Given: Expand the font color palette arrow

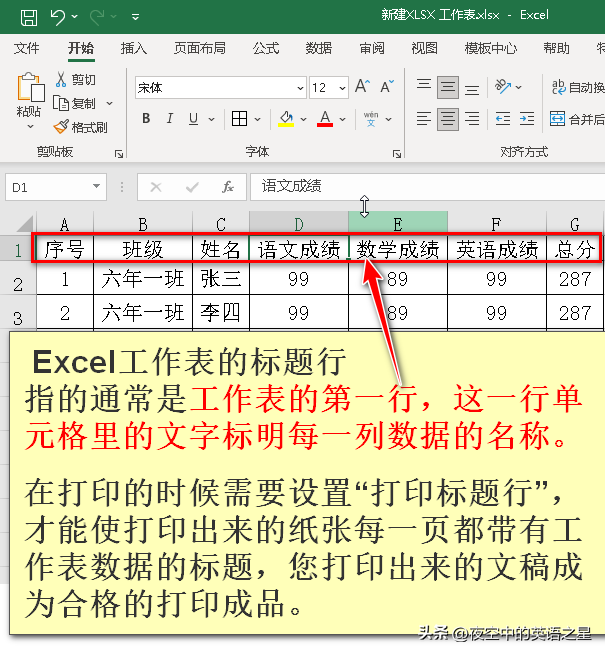Looking at the screenshot, I should click(x=343, y=119).
